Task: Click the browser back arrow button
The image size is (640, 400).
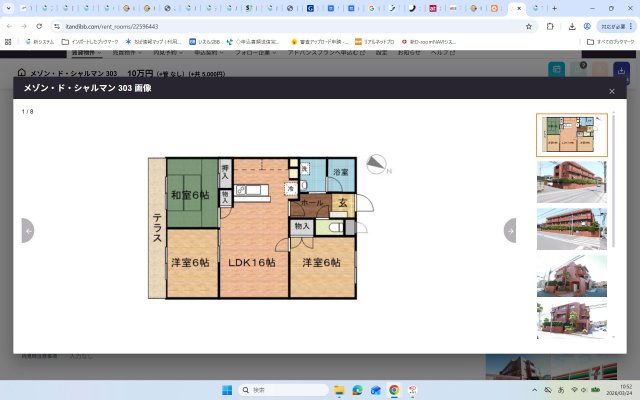Action: coord(10,26)
